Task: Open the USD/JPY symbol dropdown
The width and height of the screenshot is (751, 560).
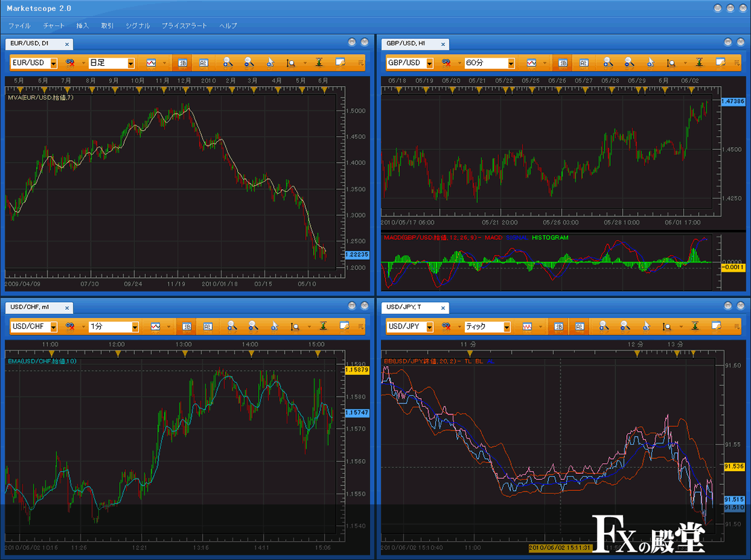Action: tap(430, 327)
